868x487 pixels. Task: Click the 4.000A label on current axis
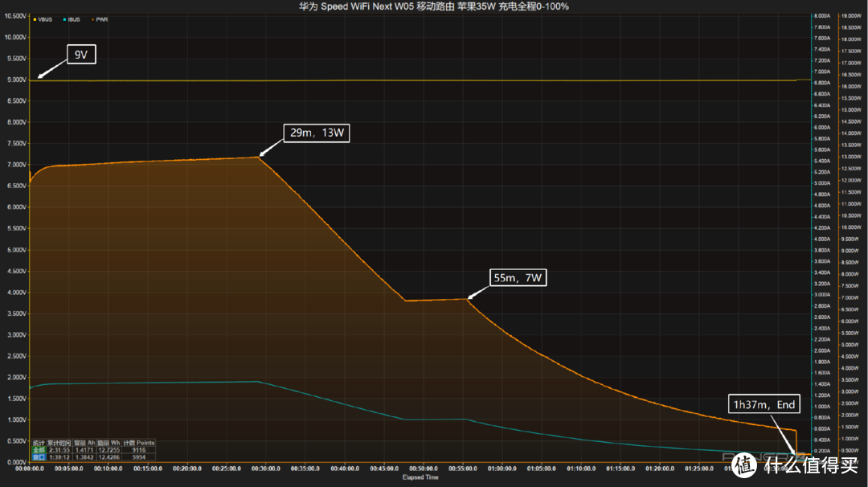(822, 239)
